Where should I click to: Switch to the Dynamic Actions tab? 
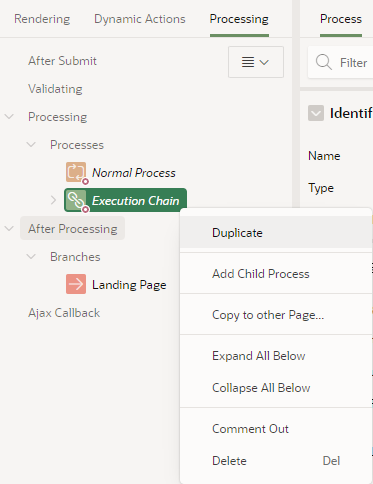point(140,19)
